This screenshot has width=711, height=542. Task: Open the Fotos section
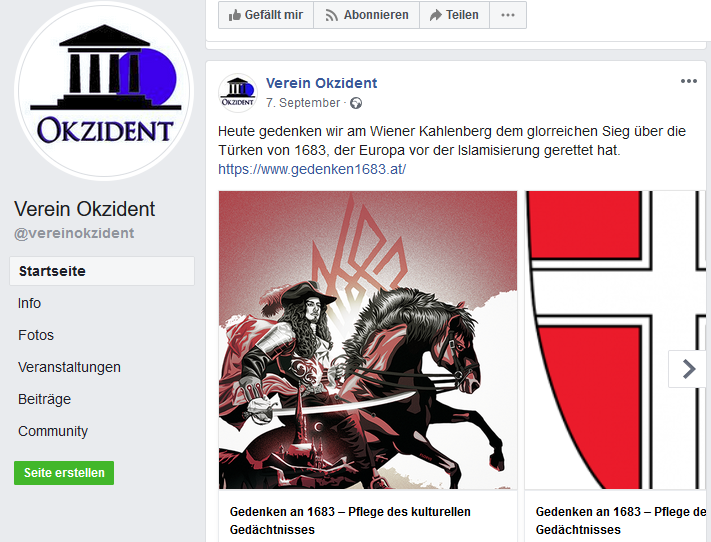point(36,335)
